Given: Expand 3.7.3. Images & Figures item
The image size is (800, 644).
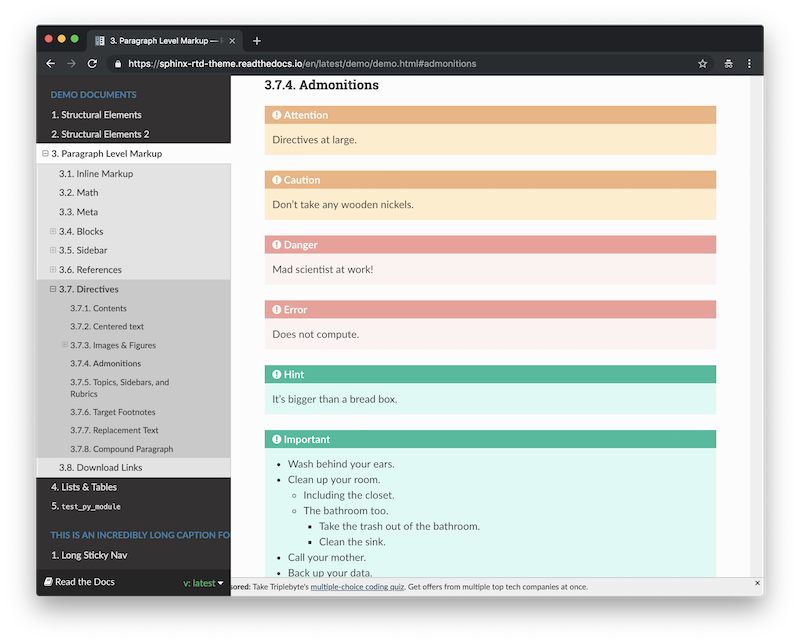Looking at the screenshot, I should point(65,345).
